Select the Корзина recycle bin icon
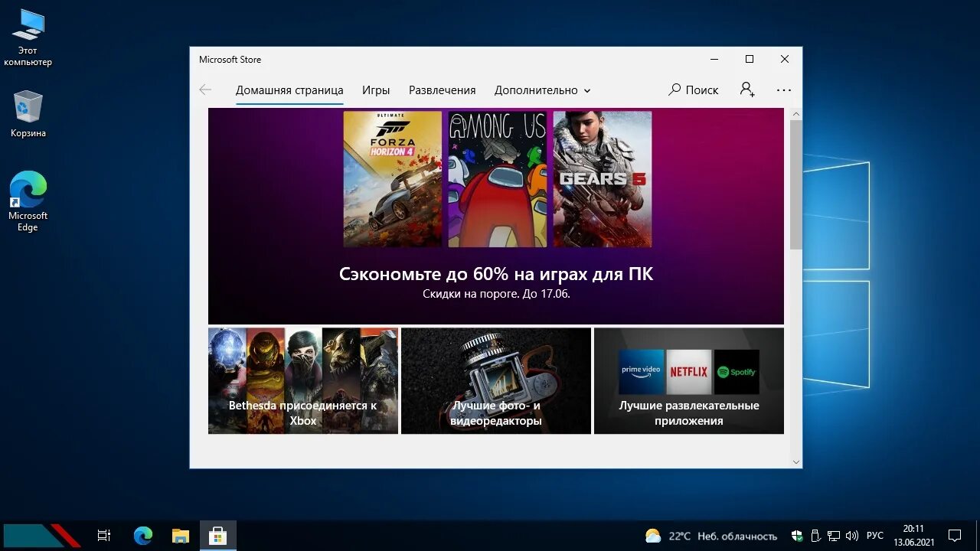Screen dimensions: 980x551 tap(28, 114)
